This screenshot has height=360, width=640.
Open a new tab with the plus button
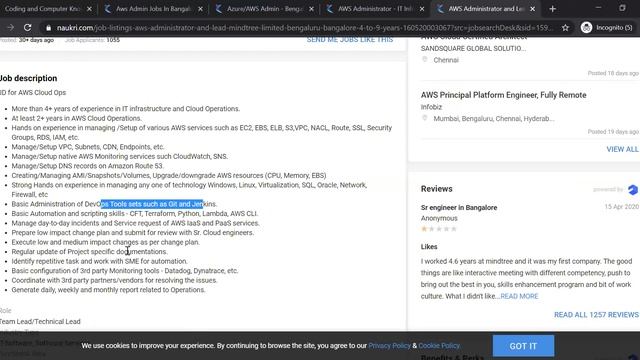tap(552, 9)
